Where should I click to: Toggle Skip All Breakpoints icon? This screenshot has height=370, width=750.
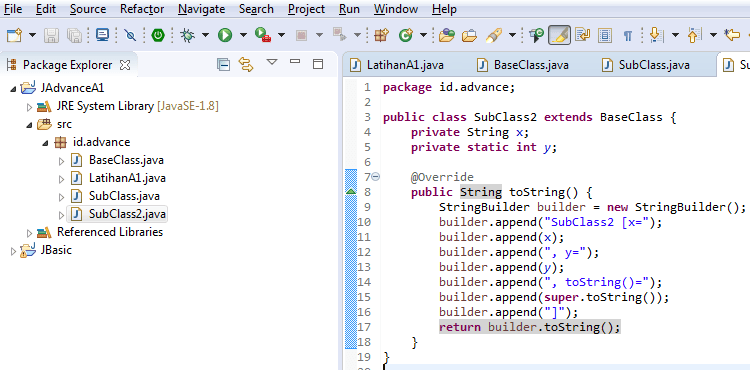pos(130,35)
